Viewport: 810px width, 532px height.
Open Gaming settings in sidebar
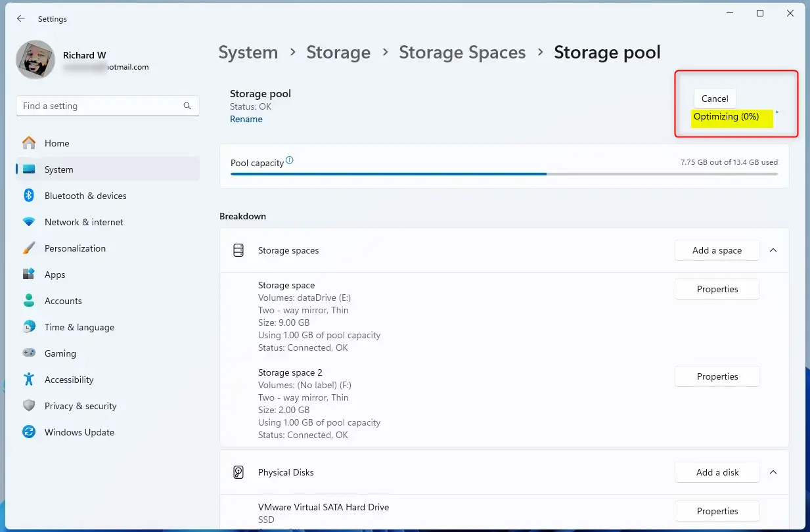click(x=60, y=353)
